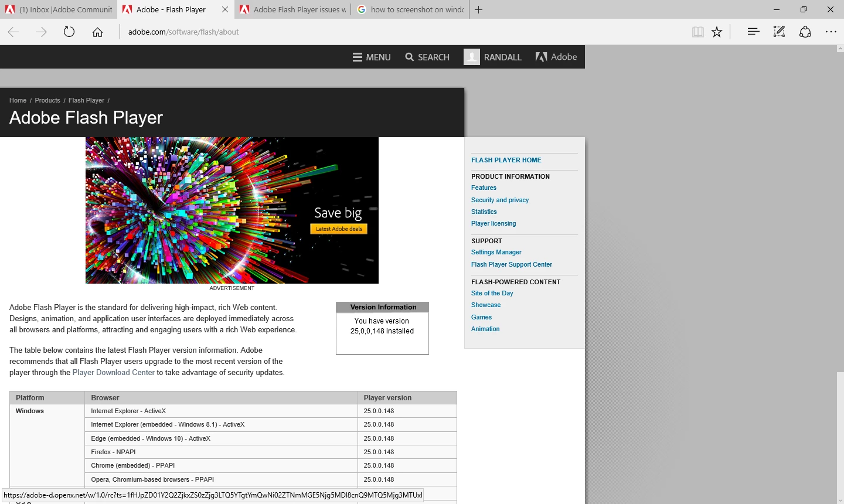Open FLASH PLAYER HOME sidebar link
Image resolution: width=844 pixels, height=504 pixels.
click(x=506, y=160)
